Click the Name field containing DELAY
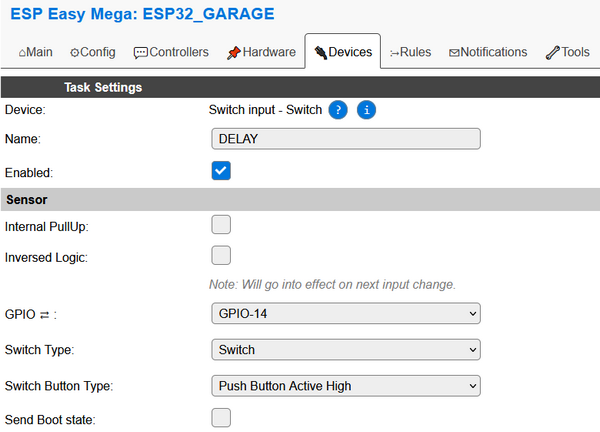Screen dimensions: 600x432 point(346,139)
